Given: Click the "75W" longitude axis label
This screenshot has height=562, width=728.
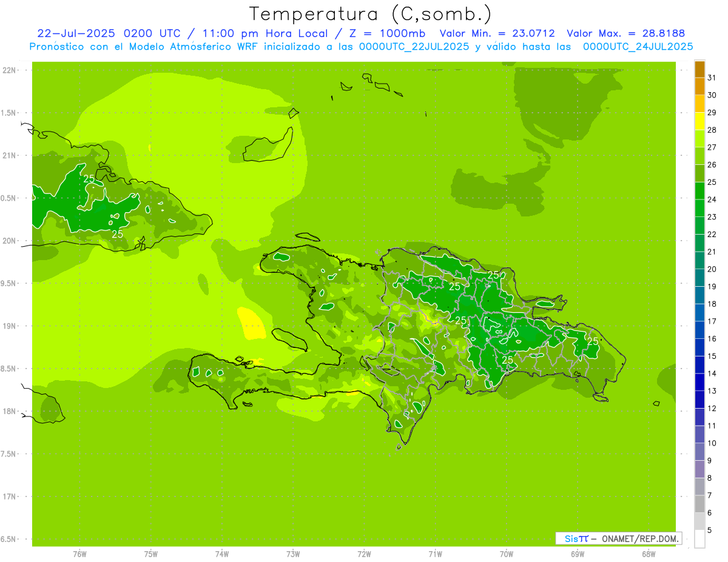Looking at the screenshot, I should [151, 554].
